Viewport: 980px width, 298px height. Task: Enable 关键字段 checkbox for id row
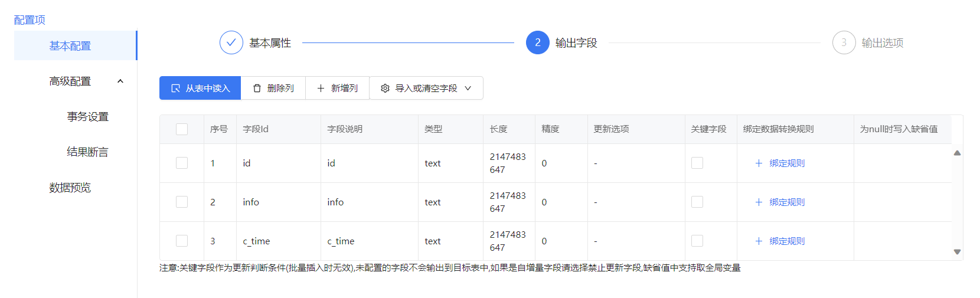pyautogui.click(x=697, y=163)
